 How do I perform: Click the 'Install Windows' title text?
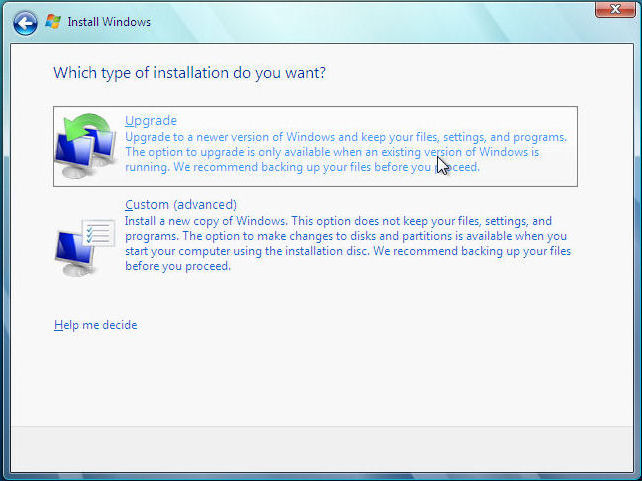(109, 22)
